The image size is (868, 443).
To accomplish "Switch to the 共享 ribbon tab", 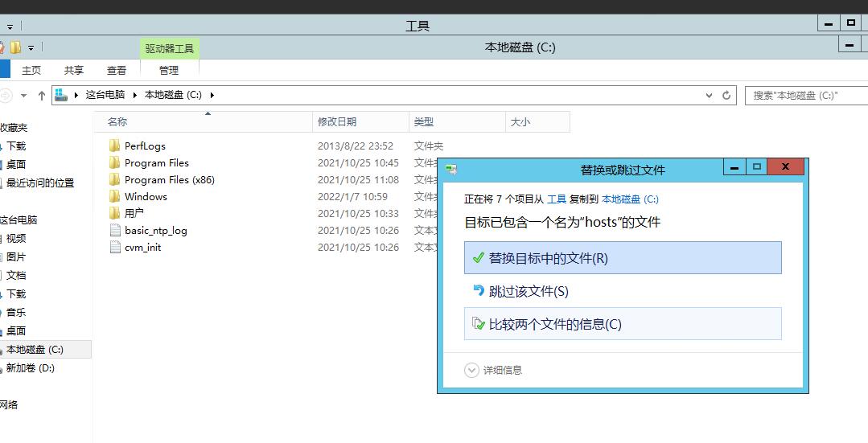I will pos(74,71).
